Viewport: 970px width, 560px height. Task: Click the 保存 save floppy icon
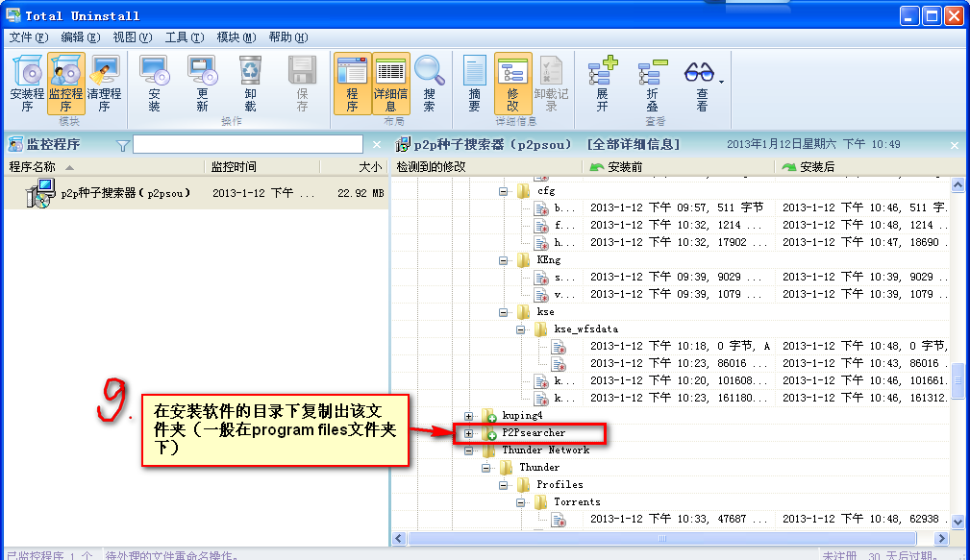click(x=302, y=84)
